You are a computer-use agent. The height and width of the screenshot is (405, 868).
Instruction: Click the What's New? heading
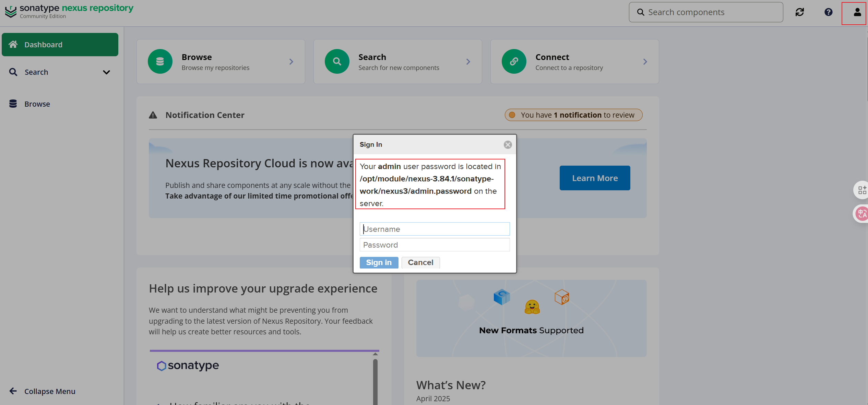(451, 385)
